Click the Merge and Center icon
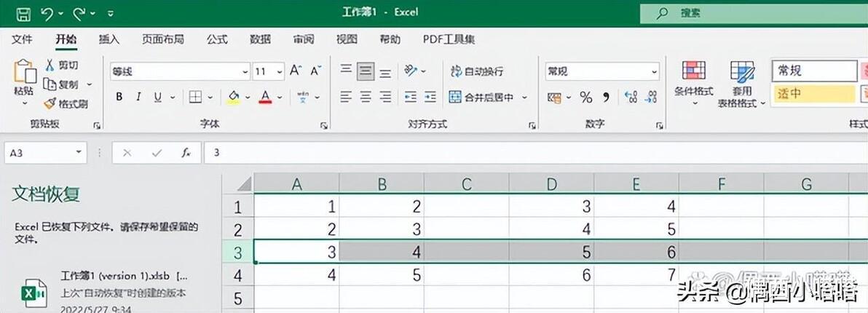 point(454,98)
